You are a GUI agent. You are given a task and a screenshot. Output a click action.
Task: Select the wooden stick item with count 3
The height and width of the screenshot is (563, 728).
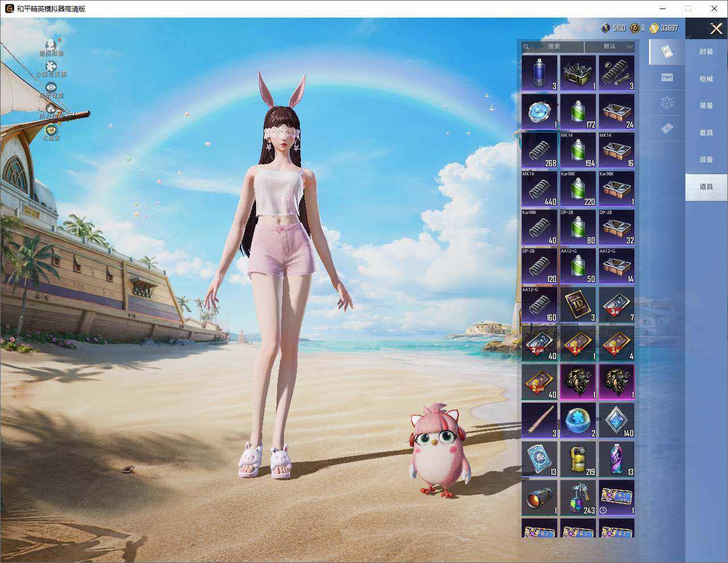(539, 421)
